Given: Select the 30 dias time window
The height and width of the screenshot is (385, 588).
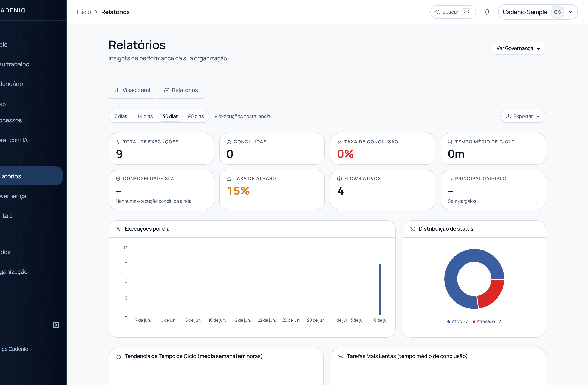Looking at the screenshot, I should coord(170,117).
